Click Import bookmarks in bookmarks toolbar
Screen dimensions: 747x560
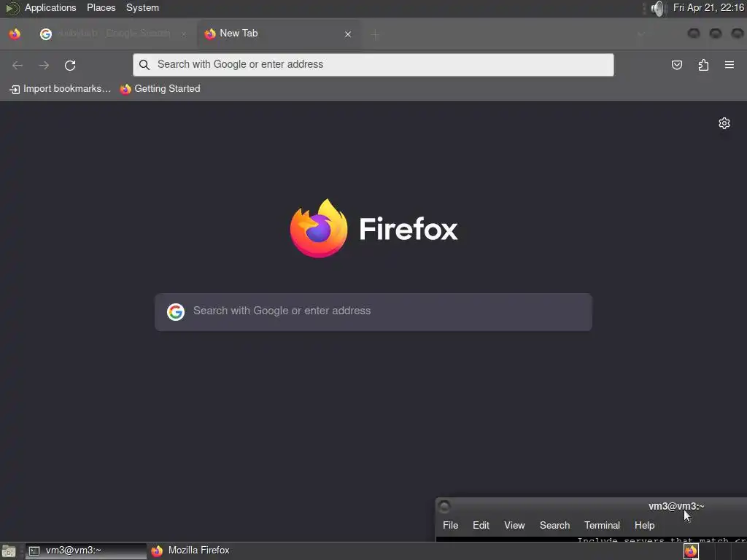[60, 89]
